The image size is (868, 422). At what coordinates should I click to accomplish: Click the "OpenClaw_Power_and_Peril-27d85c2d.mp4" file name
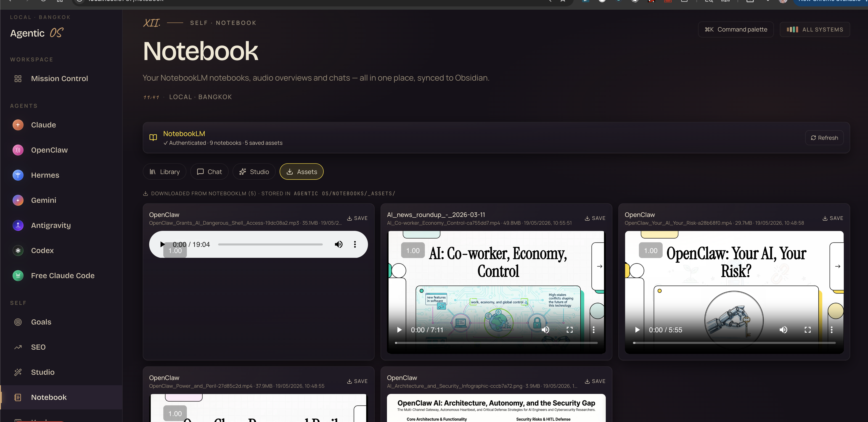click(x=201, y=386)
